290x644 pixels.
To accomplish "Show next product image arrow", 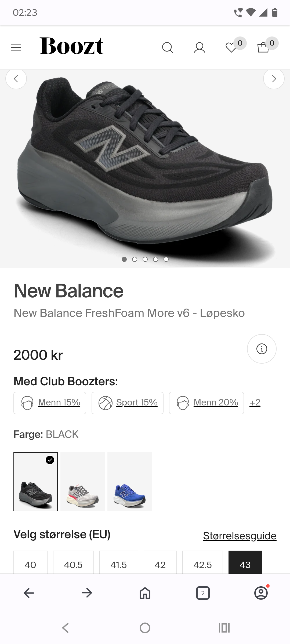I will point(274,79).
